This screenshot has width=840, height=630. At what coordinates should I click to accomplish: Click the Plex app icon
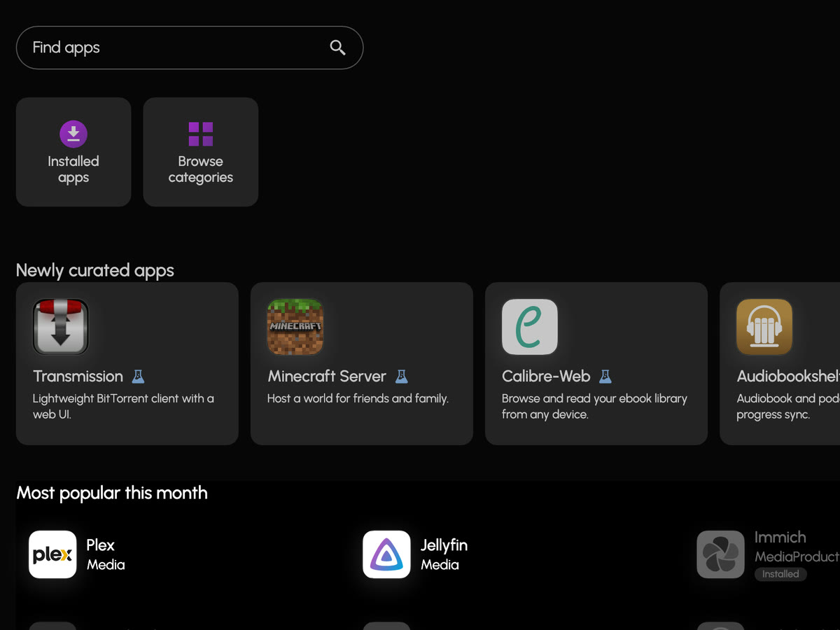pyautogui.click(x=52, y=554)
